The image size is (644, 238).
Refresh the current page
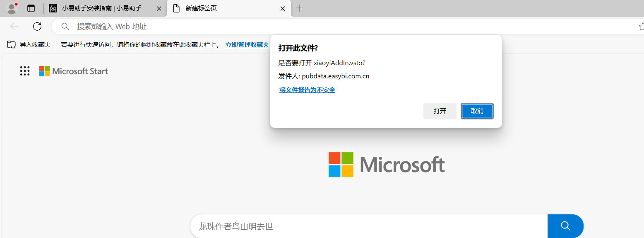click(x=37, y=27)
